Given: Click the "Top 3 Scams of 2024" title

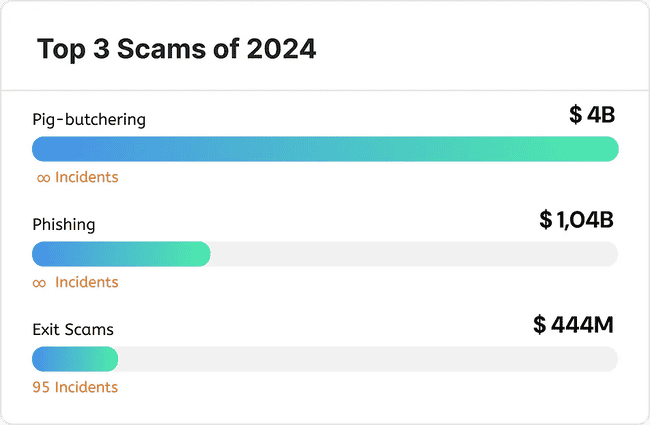Looking at the screenshot, I should click(177, 49).
